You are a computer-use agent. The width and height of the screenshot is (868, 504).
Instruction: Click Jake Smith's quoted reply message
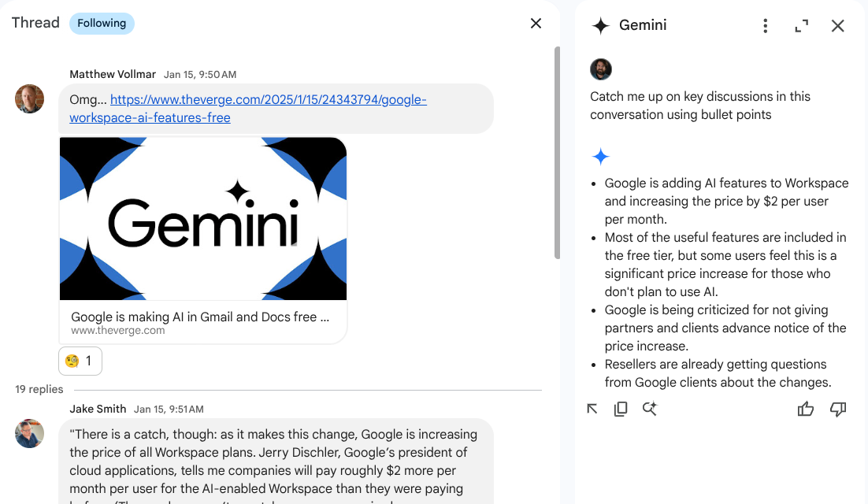[x=276, y=461]
